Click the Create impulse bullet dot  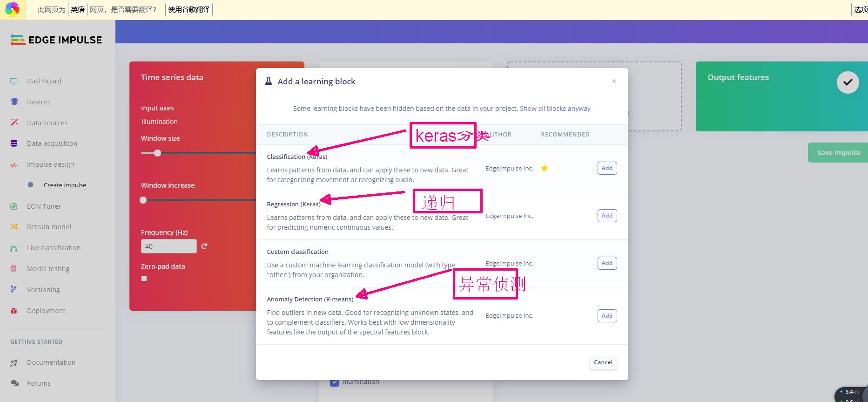[x=31, y=185]
